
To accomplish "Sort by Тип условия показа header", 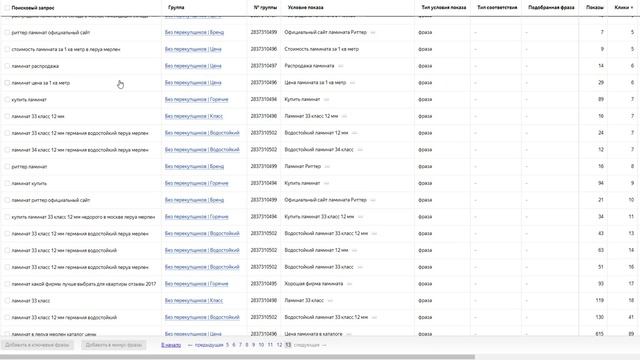I will pyautogui.click(x=444, y=7).
